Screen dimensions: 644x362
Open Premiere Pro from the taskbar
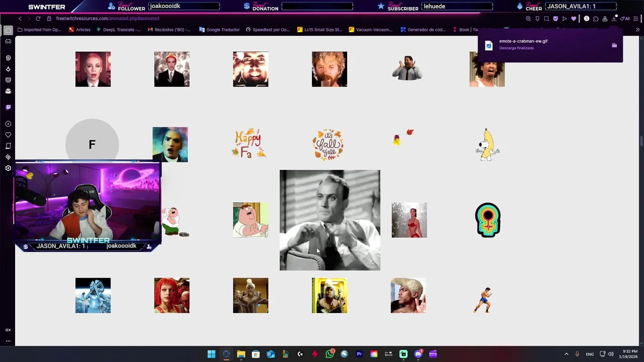tap(359, 354)
